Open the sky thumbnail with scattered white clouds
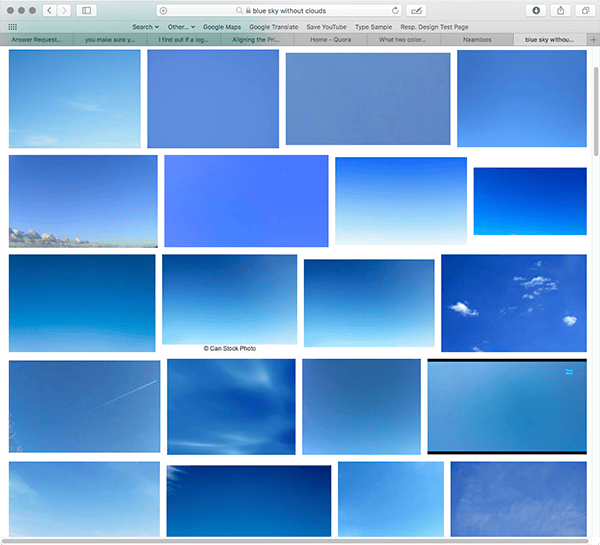Image resolution: width=600 pixels, height=545 pixels. pyautogui.click(x=514, y=303)
